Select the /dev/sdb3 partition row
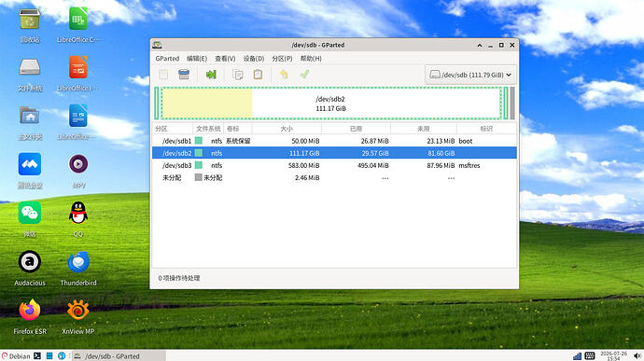644x361 pixels. pyautogui.click(x=334, y=165)
